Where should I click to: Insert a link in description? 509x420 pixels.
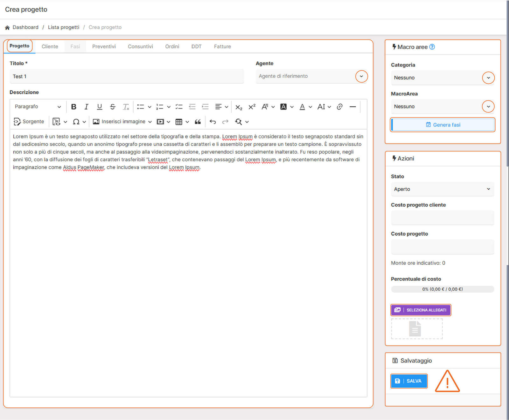339,107
